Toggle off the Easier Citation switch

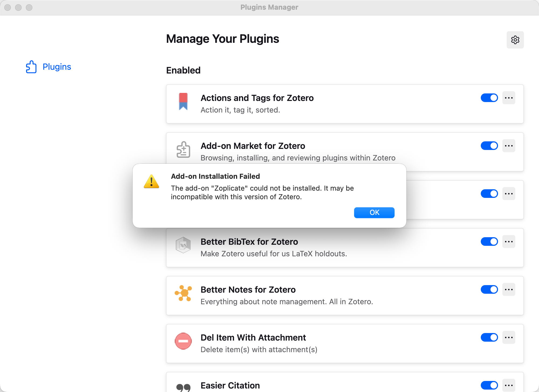[489, 385]
